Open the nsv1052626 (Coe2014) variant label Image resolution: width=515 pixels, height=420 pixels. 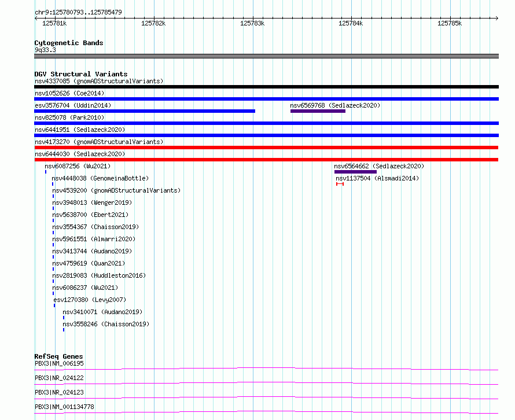(69, 93)
